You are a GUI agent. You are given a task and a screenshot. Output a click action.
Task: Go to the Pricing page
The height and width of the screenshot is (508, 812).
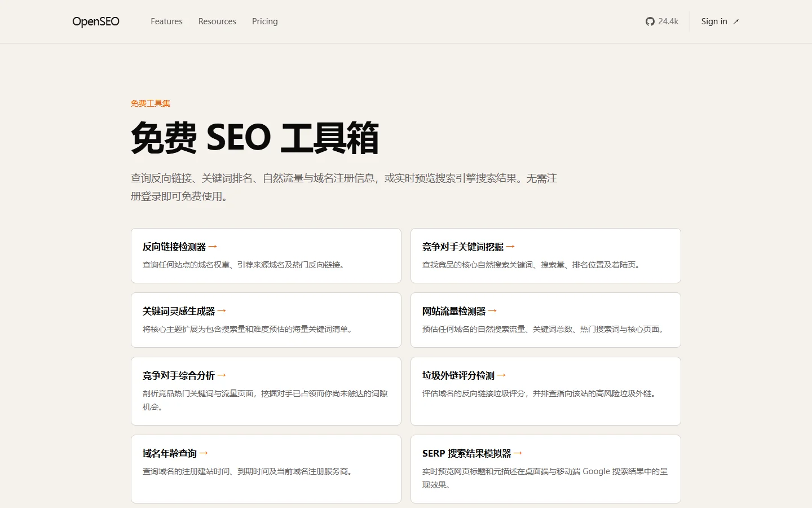265,21
